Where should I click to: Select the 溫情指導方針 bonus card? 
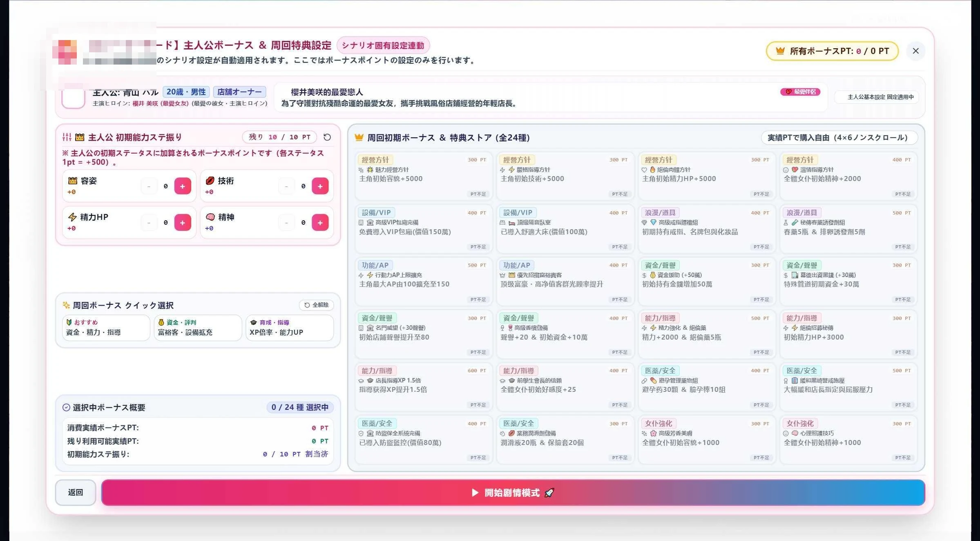(848, 176)
